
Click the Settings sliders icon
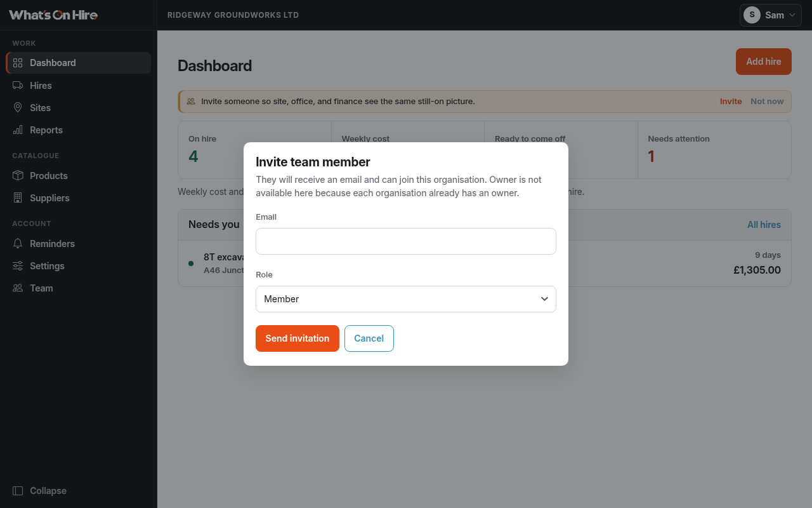pyautogui.click(x=18, y=265)
